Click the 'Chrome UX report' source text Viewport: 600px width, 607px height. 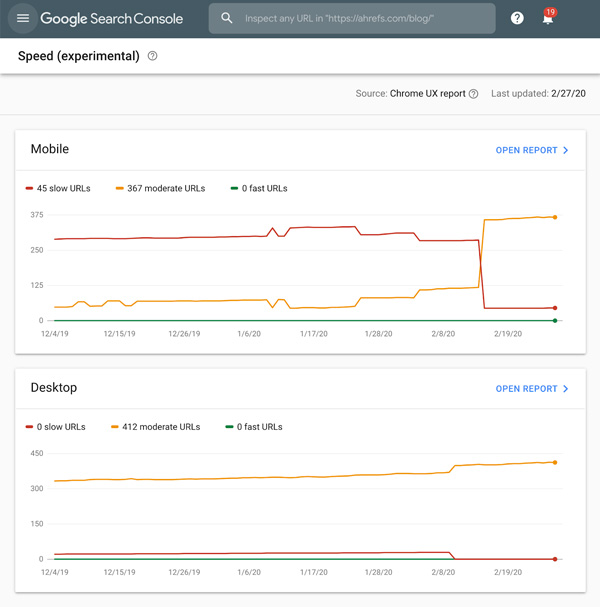[427, 94]
